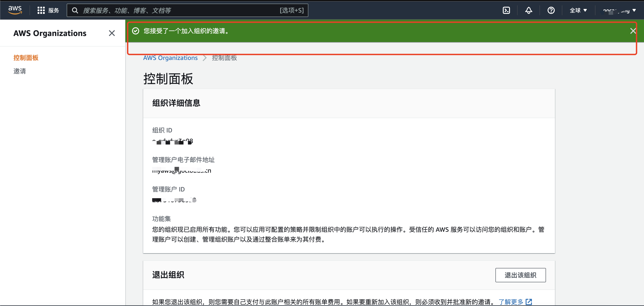The image size is (644, 306).
Task: Open the 了解更多 link
Action: pyautogui.click(x=511, y=302)
